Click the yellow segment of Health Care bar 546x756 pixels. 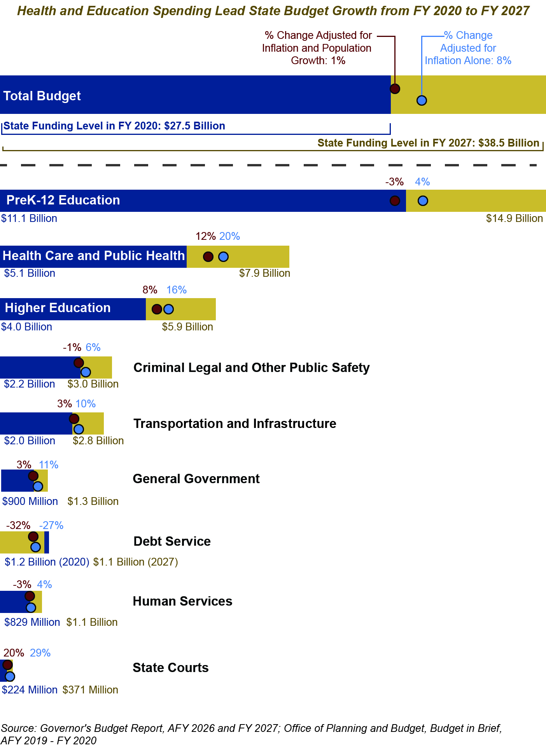point(257,257)
